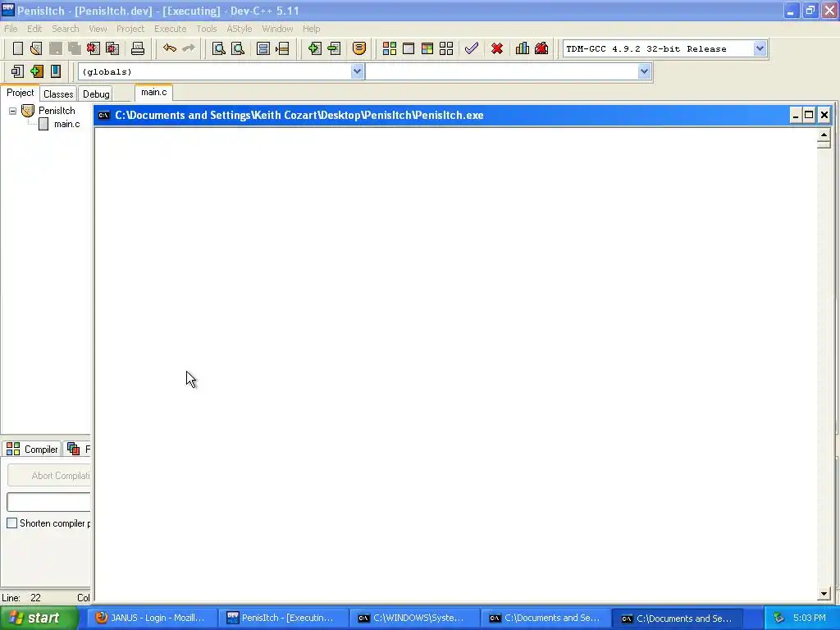
Task: Select the Compiler tab in bottom panel
Action: [x=33, y=449]
